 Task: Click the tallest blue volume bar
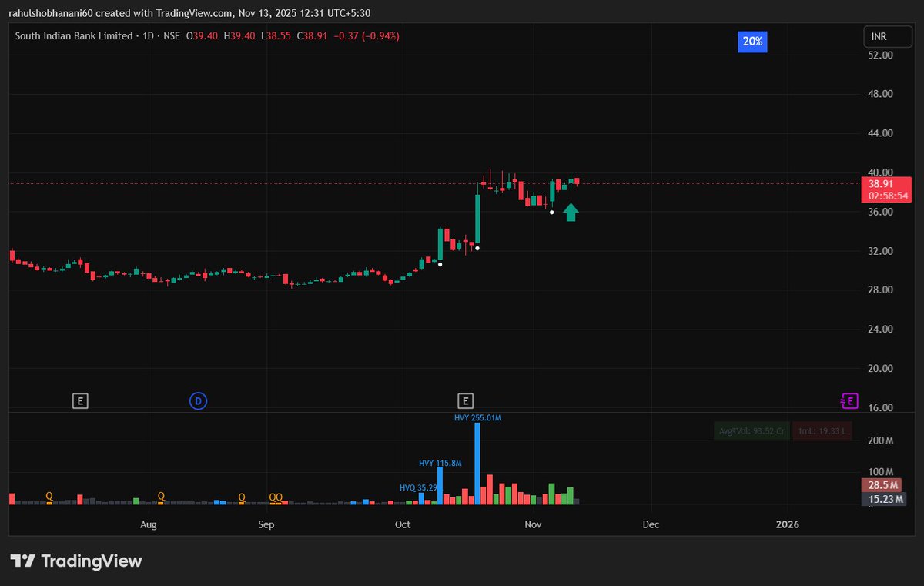(x=477, y=464)
